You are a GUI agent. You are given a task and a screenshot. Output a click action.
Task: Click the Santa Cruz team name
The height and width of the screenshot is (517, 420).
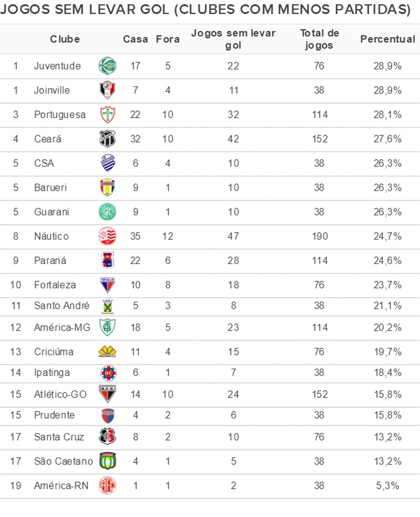59,437
